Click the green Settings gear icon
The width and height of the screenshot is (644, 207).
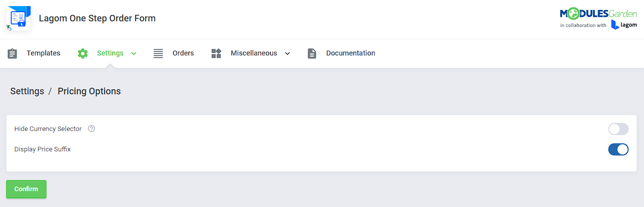tap(83, 53)
